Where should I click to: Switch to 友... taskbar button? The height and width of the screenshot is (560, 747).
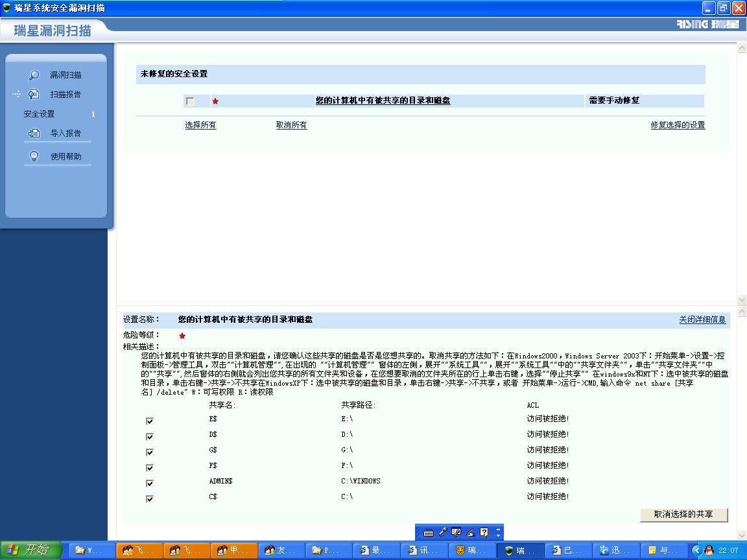281,550
